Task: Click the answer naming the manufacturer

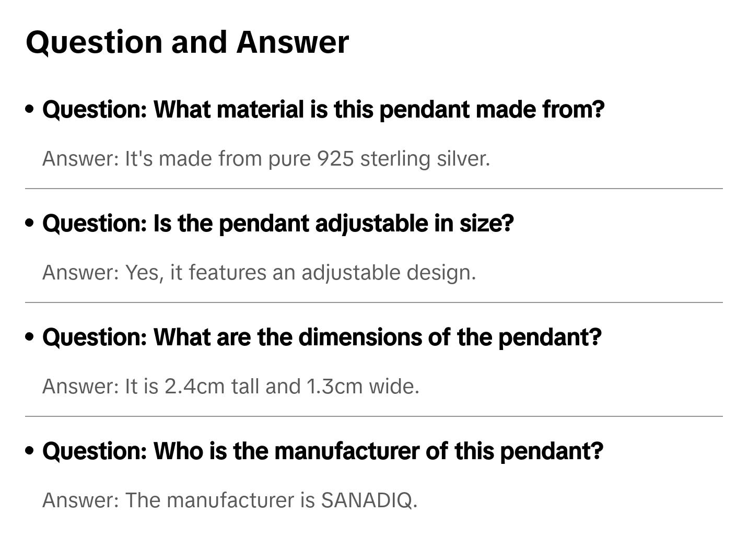Action: pyautogui.click(x=229, y=500)
